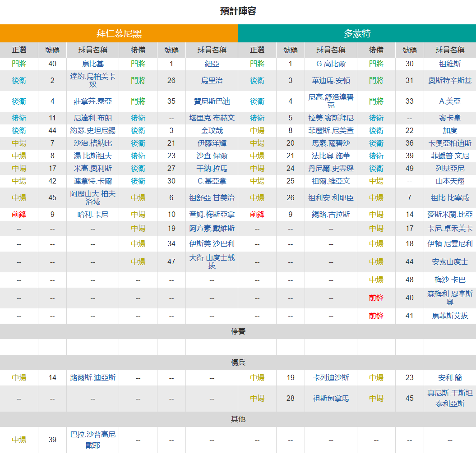This screenshot has width=476, height=454.
Task: Select 干納.拉馬 from substitutes
Action: [x=212, y=168]
